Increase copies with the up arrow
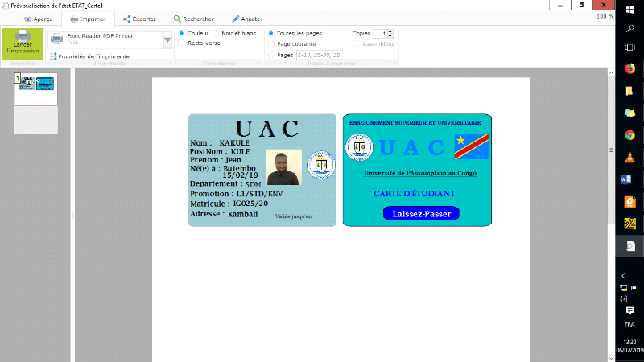644x362 pixels. point(390,31)
